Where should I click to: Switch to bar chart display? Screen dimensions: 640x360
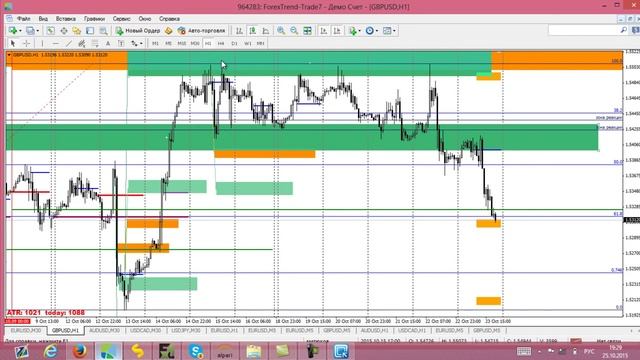coord(240,31)
